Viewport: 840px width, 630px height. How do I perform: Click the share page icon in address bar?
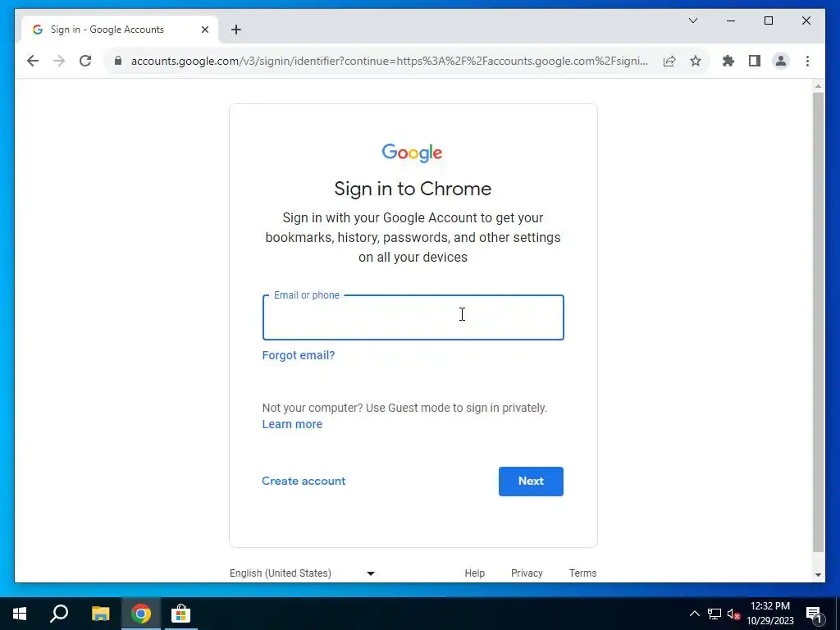[x=669, y=61]
